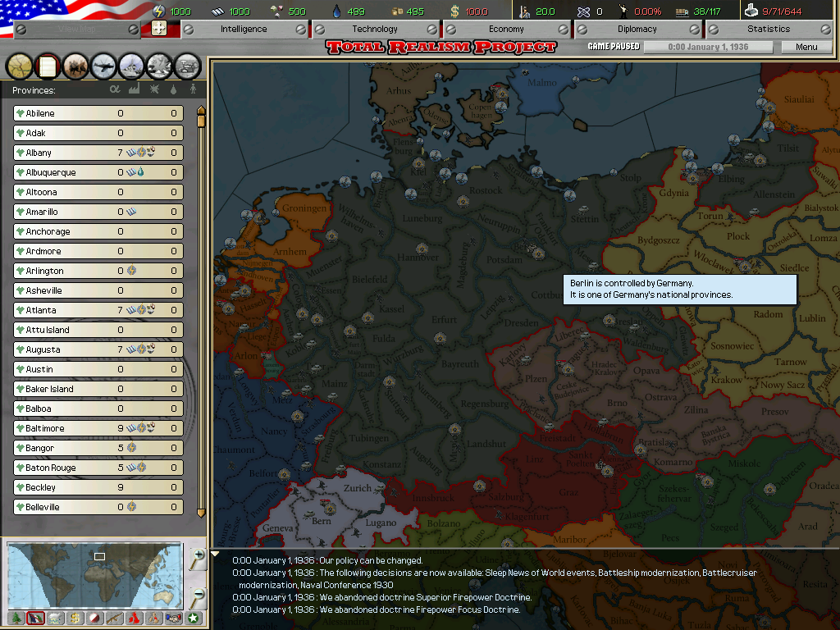The width and height of the screenshot is (840, 630).
Task: Click the Menu button
Action: click(806, 47)
